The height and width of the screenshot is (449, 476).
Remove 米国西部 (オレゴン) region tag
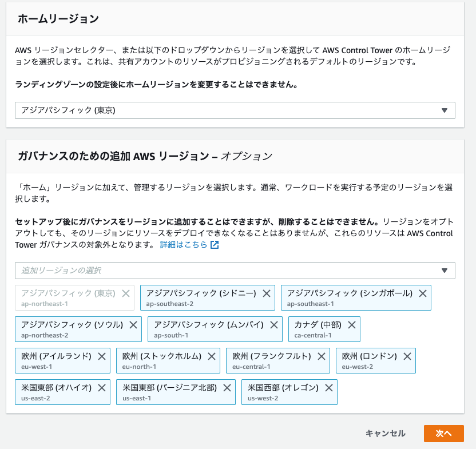(329, 388)
